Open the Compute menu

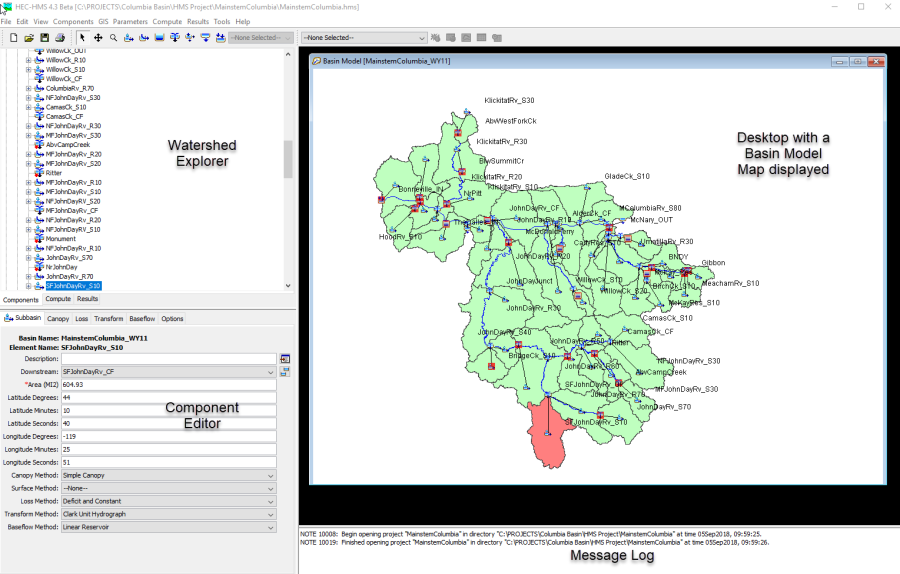tap(167, 21)
